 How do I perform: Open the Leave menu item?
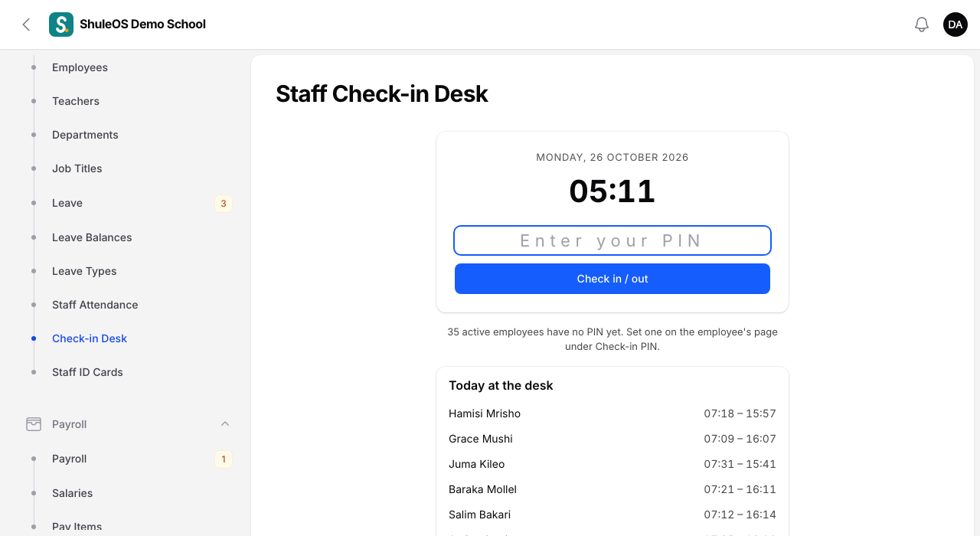(67, 203)
